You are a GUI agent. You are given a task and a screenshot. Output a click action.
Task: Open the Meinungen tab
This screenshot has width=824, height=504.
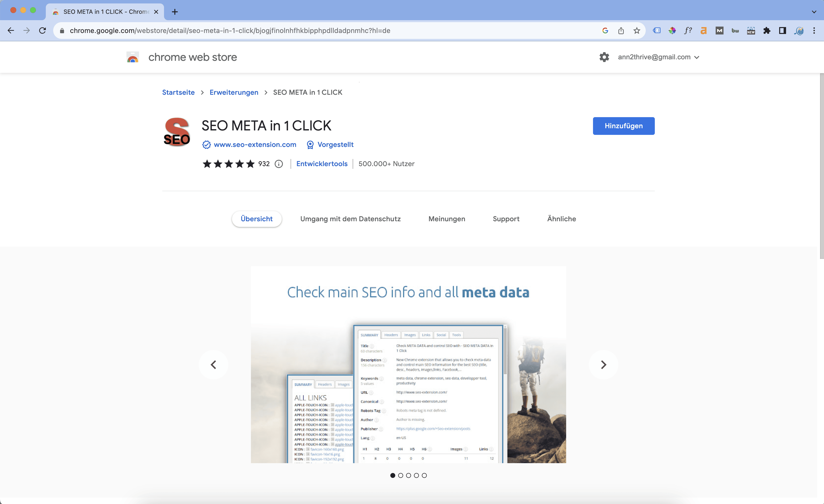click(446, 219)
